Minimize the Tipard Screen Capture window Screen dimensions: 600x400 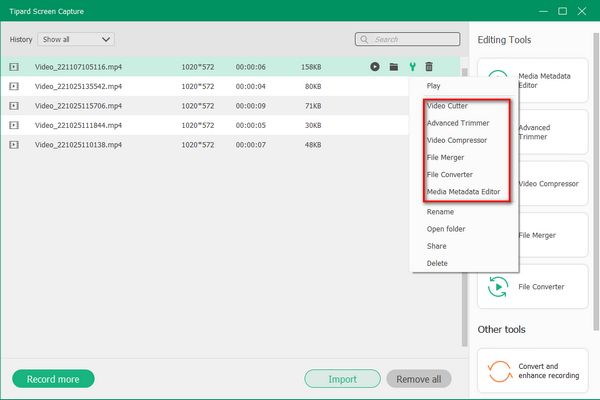543,11
